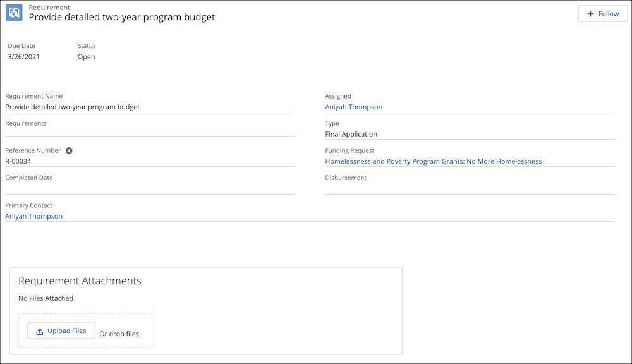Click the Follow button
Image resolution: width=632 pixels, height=364 pixels.
pos(602,14)
